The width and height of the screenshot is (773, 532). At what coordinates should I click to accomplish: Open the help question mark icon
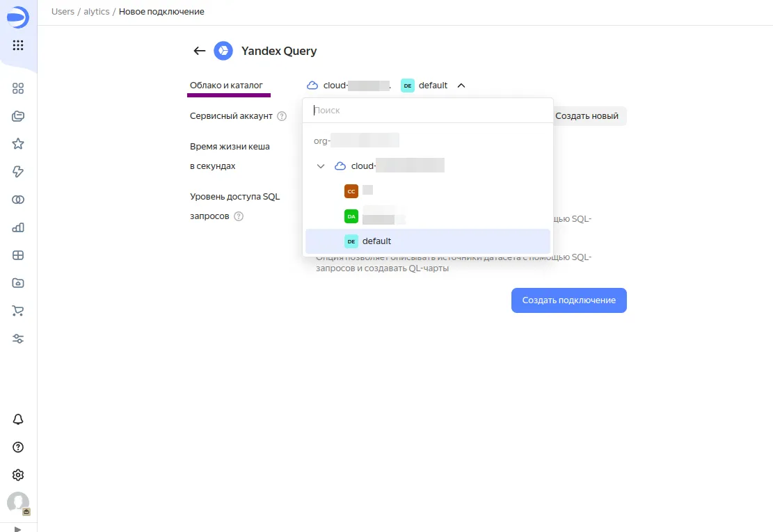click(18, 447)
